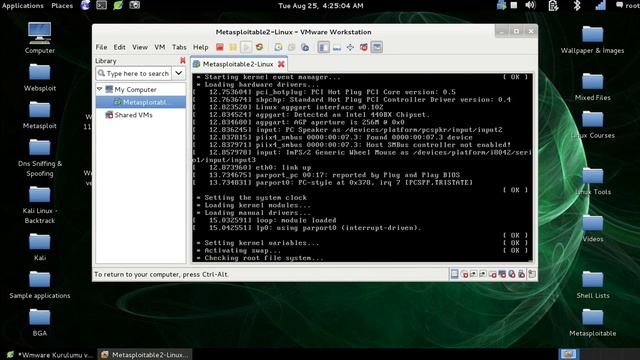This screenshot has height=360, width=640.
Task: Click the hard disk status bar icon
Action: [x=454, y=274]
